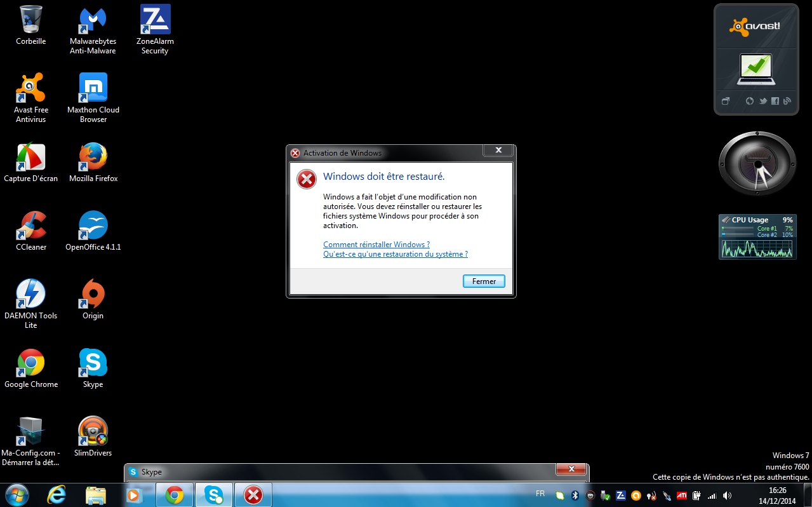
Task: Launch Malwarebytes Anti-Malware from the desktop
Action: [93, 30]
